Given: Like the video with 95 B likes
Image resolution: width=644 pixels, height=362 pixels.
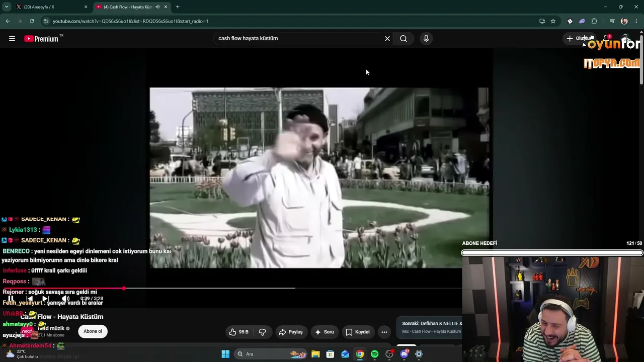Looking at the screenshot, I should [239, 332].
